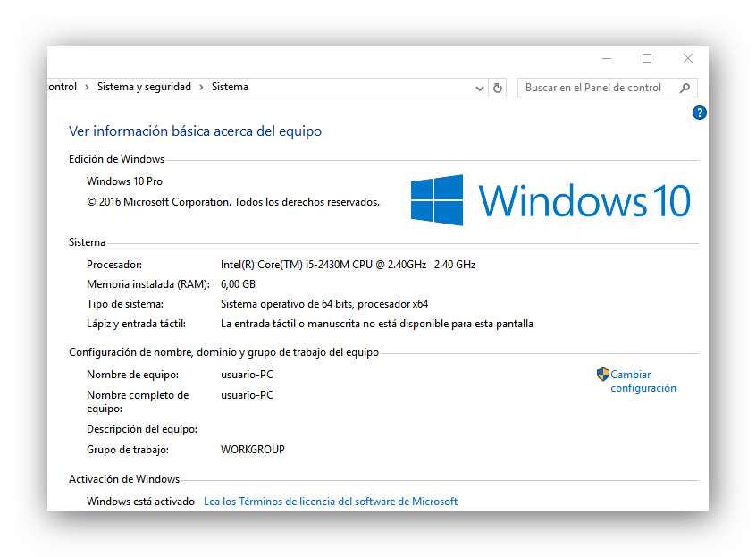Select 'Sistema operativo de 64 bits' value
This screenshot has width=756, height=557.
(x=324, y=304)
